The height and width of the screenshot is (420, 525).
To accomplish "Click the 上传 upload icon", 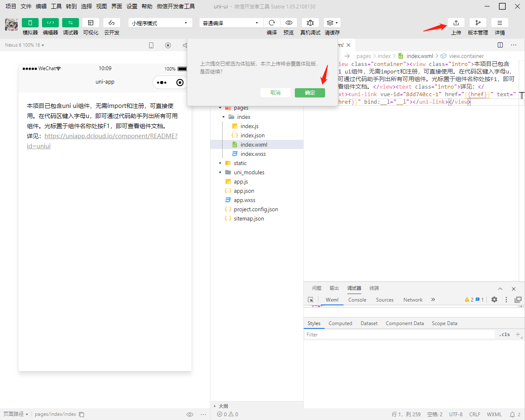I will pos(456,23).
